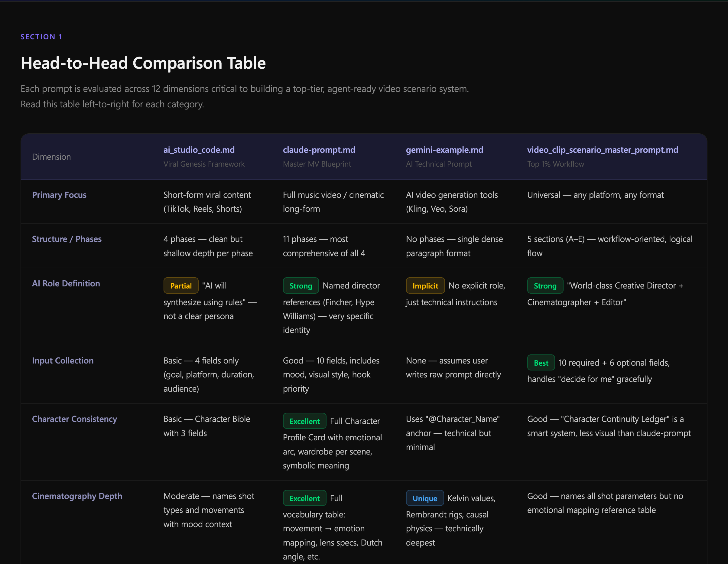Click the Primary Focus row label
This screenshot has width=728, height=564.
point(59,195)
